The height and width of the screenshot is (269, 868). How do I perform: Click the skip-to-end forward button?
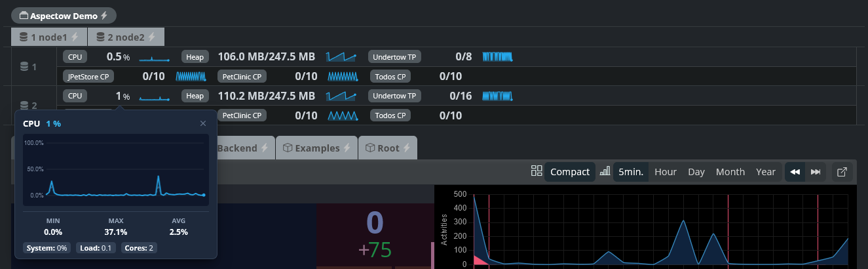click(816, 172)
